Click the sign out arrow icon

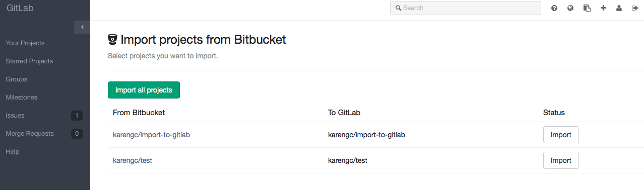635,8
